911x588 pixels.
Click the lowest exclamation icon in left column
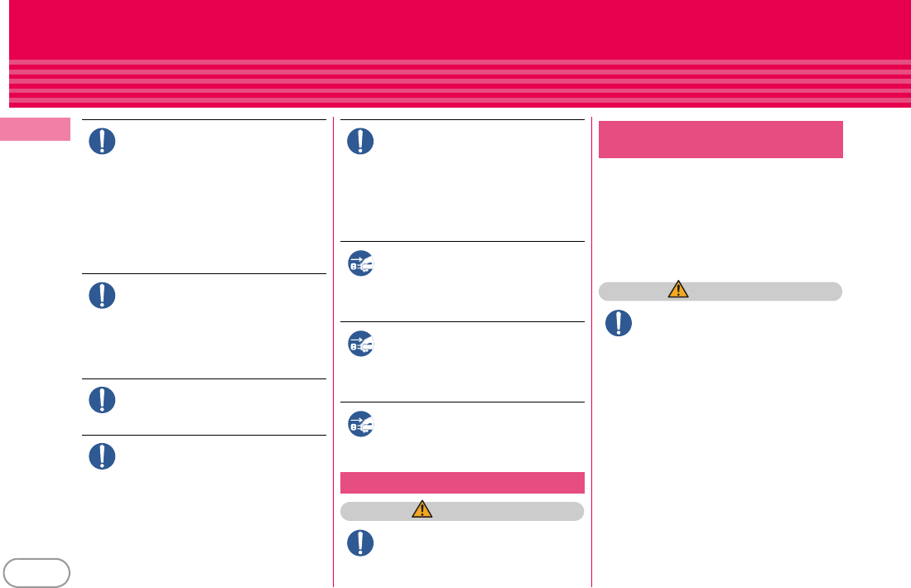102,456
